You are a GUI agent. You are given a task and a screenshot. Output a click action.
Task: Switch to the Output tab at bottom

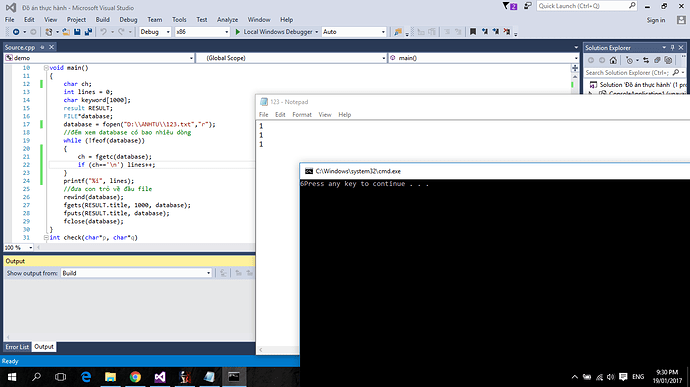pyautogui.click(x=44, y=347)
